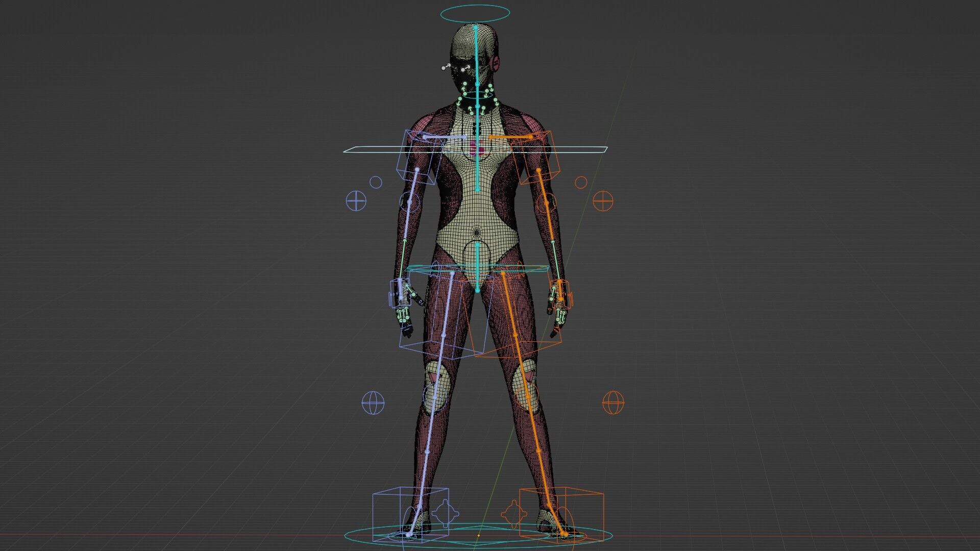The image size is (980, 551).
Task: Select the orange upper arm bone
Action: click(543, 186)
